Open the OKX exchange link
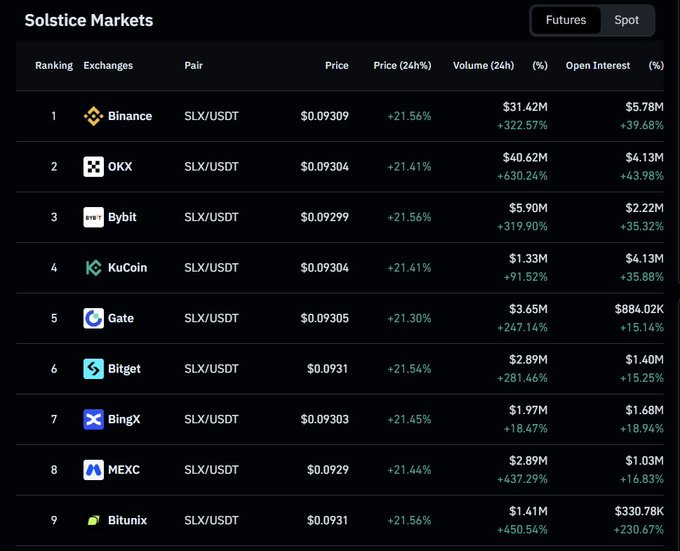This screenshot has width=680, height=551. [x=120, y=166]
